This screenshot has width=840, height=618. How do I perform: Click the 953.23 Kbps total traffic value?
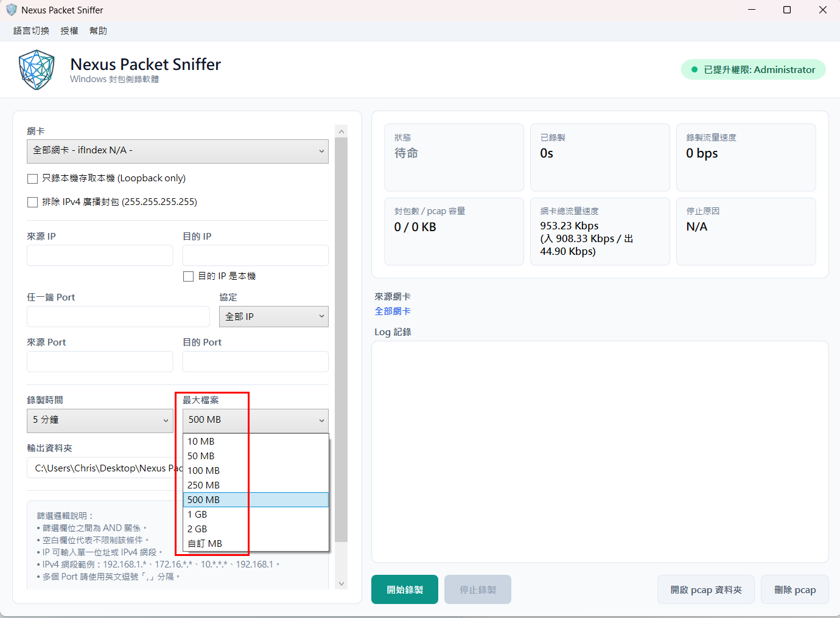click(569, 226)
